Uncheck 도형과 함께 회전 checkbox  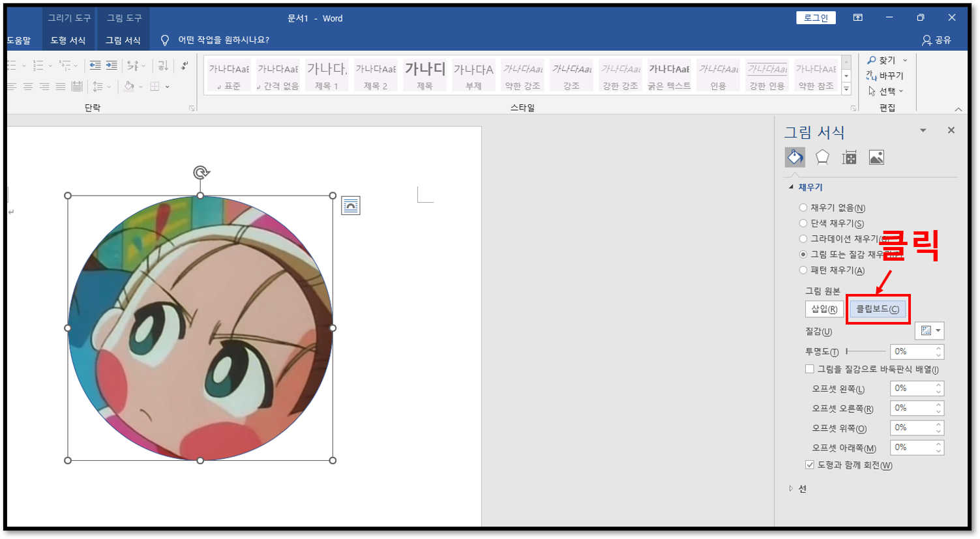810,465
